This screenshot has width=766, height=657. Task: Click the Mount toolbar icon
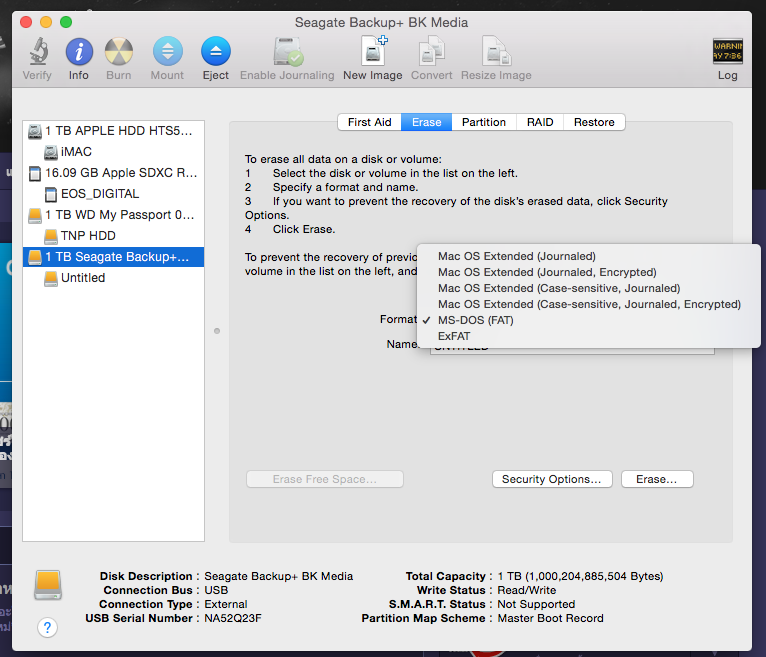(168, 51)
